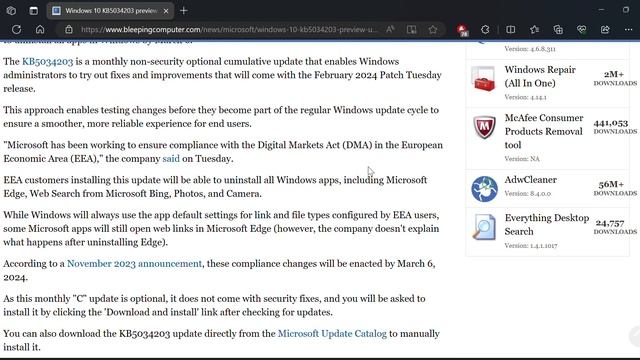Open the workspaces icon at the top left
Screen dimensions: 640x360
click(x=11, y=11)
